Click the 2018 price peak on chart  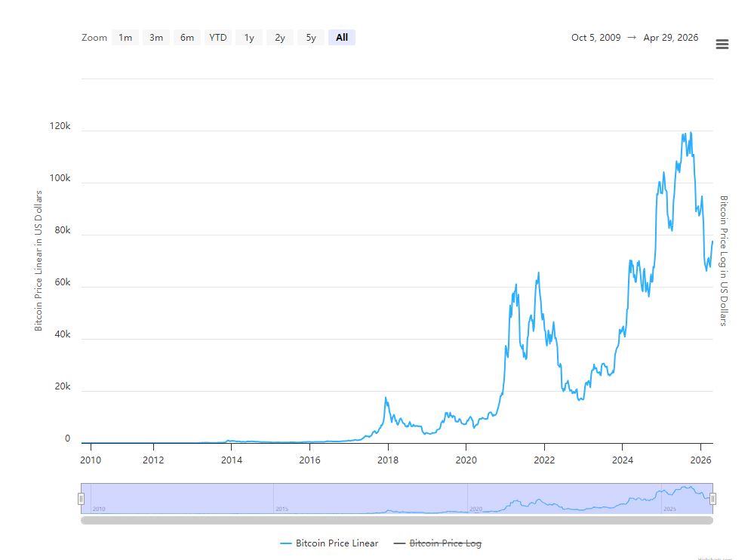click(x=386, y=398)
